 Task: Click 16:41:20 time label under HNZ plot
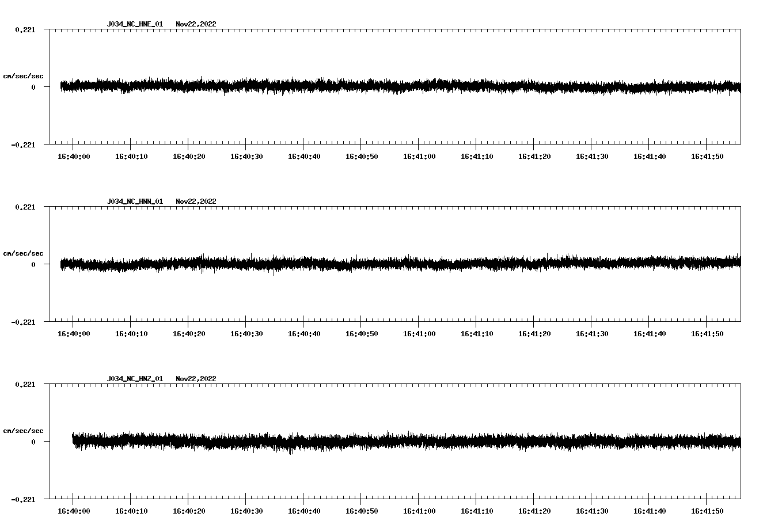coord(534,511)
